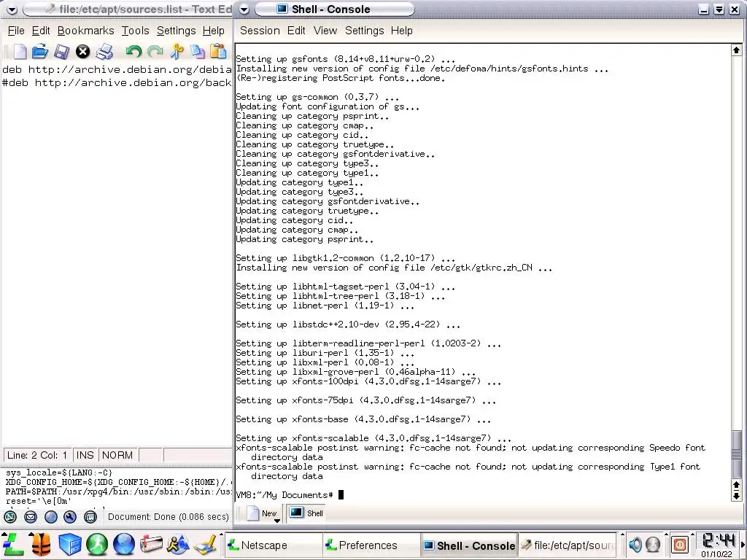Screen dimensions: 747x560
Task: Select the Shell session tab
Action: (x=306, y=513)
